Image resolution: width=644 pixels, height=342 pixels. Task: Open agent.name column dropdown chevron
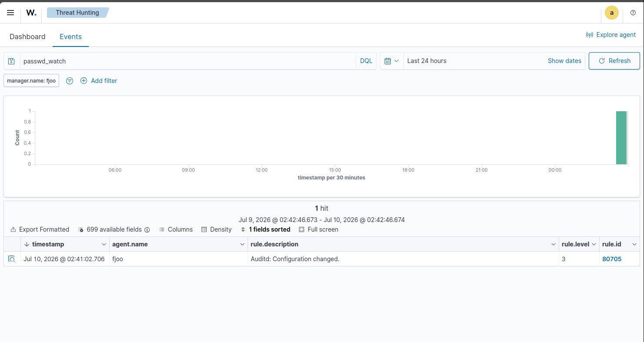tap(242, 244)
